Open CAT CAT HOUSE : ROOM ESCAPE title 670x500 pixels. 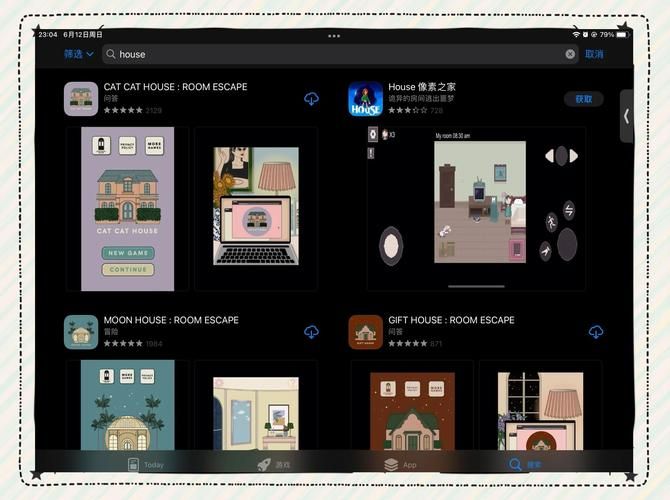[176, 87]
